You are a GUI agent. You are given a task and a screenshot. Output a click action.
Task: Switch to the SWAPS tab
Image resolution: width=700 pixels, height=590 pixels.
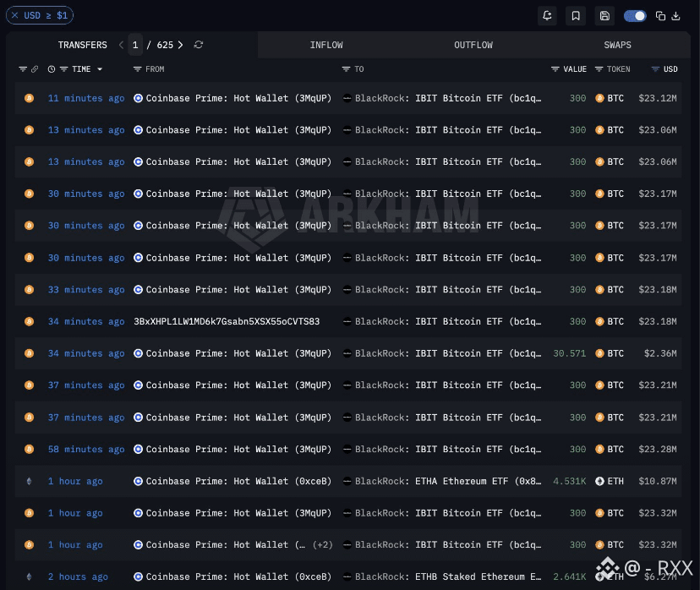pos(617,45)
